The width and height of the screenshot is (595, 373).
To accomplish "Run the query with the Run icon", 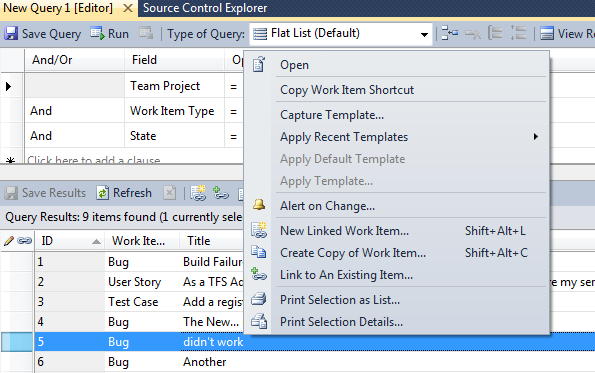I will coord(98,33).
